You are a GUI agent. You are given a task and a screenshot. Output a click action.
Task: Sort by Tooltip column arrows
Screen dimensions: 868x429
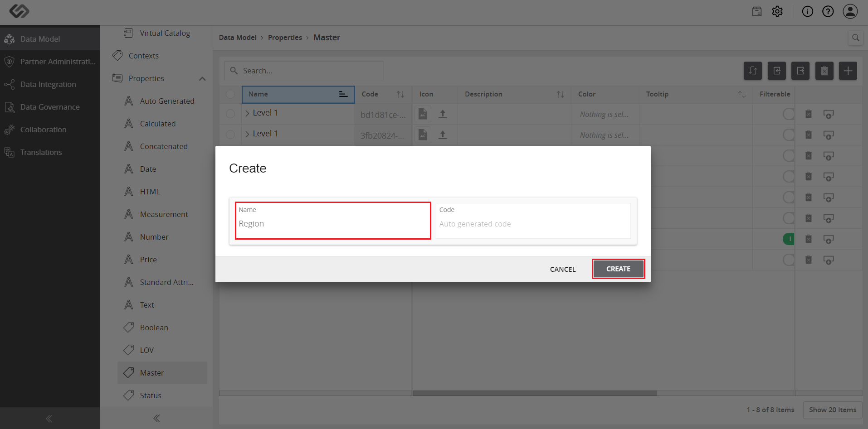point(742,94)
